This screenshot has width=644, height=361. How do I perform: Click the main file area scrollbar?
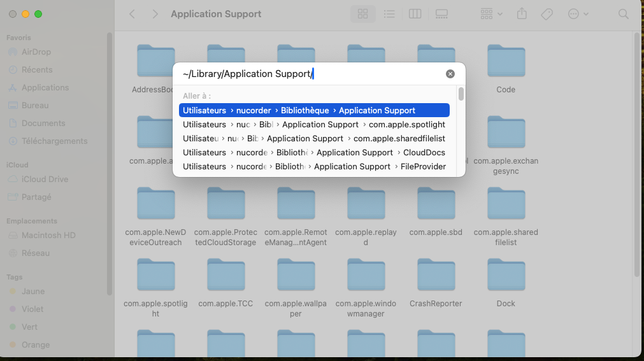[637, 154]
